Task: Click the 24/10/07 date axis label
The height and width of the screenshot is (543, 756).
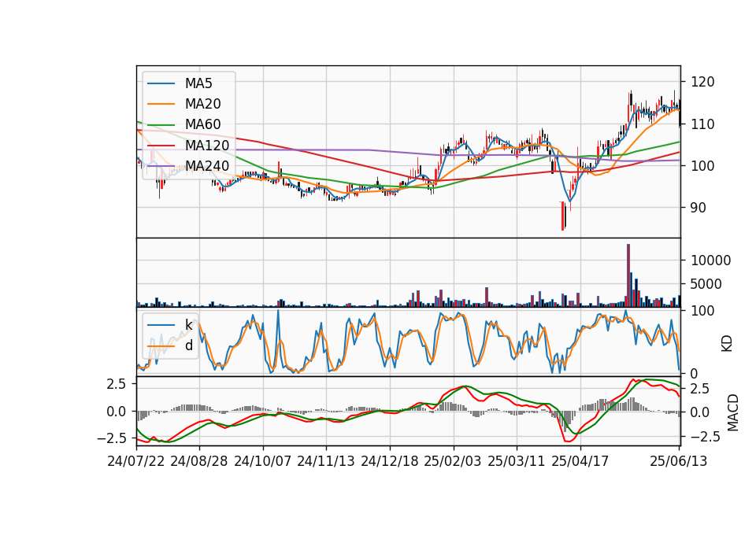Action: [263, 461]
